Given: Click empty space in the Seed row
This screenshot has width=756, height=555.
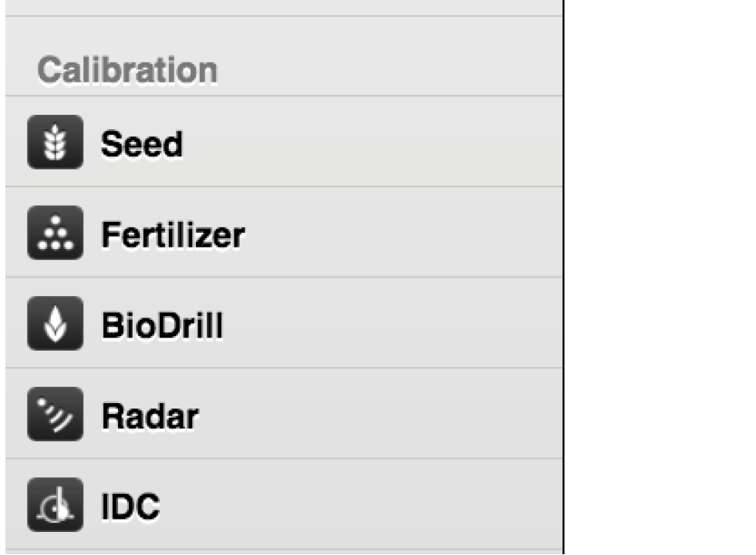Looking at the screenshot, I should (386, 142).
